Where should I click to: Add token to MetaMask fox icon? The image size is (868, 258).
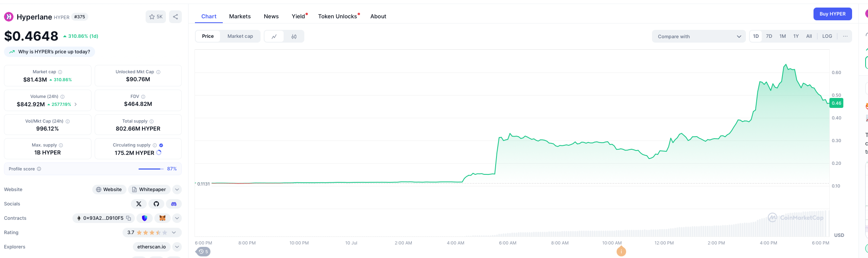(162, 218)
